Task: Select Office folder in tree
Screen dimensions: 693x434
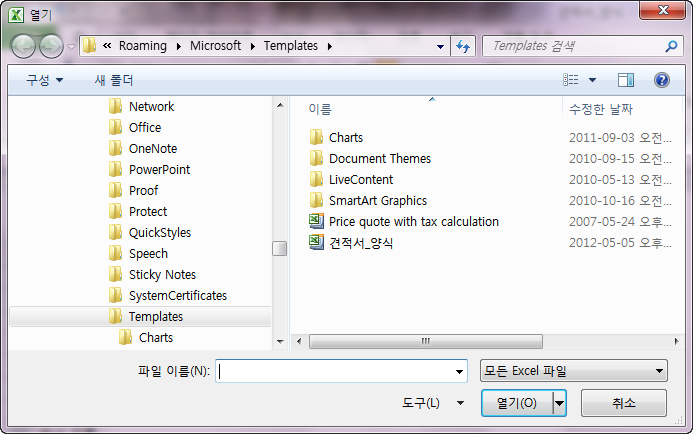Action: coord(145,128)
